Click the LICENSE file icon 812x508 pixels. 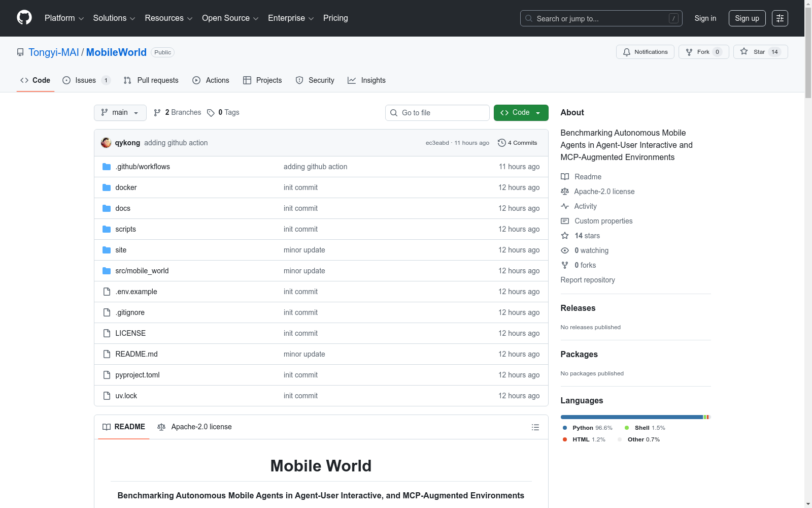pyautogui.click(x=107, y=333)
